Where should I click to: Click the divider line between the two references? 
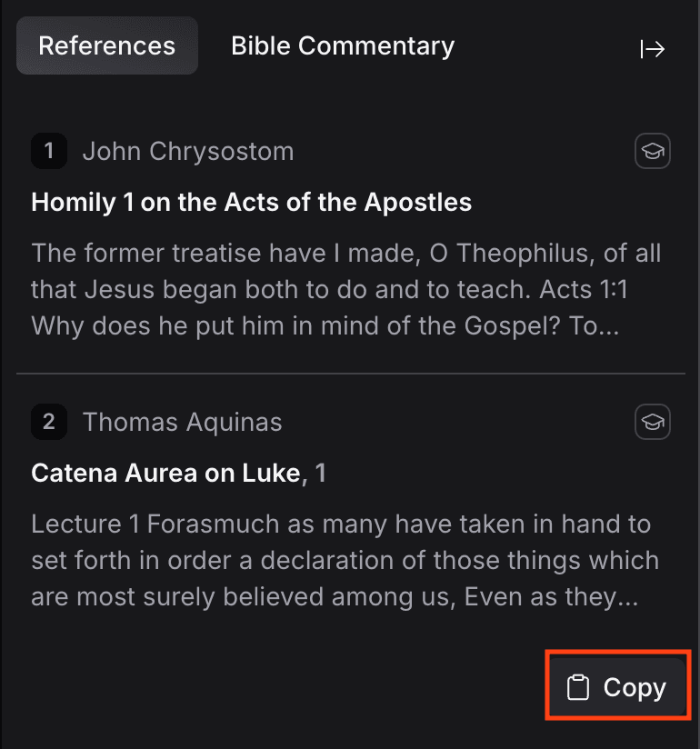pos(350,374)
